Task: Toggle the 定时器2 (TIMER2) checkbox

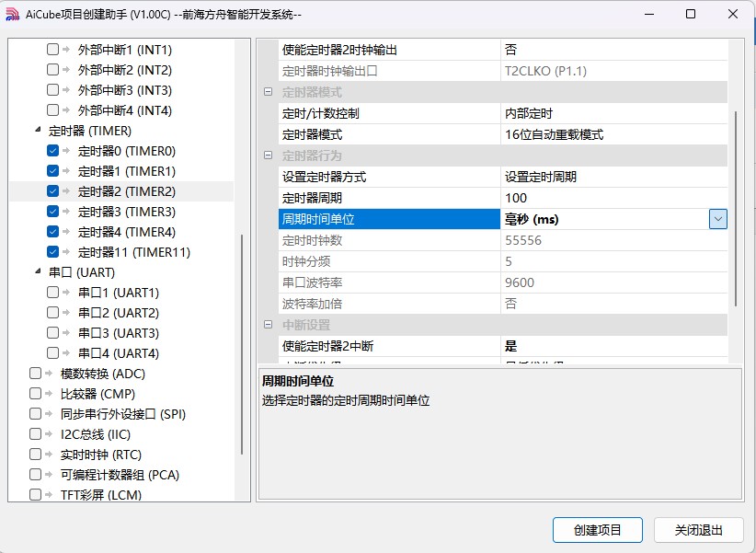Action: coord(53,191)
